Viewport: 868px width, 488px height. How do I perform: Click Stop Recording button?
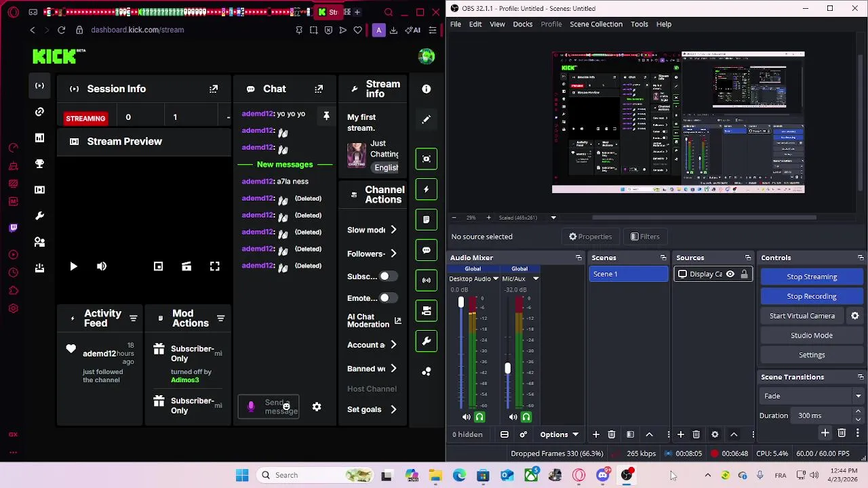[x=812, y=296]
